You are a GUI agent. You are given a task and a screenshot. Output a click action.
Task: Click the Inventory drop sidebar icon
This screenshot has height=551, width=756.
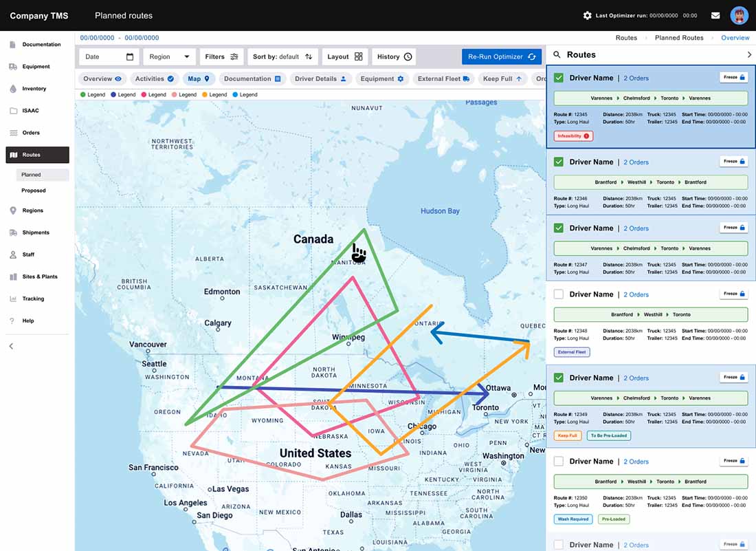[x=13, y=89]
